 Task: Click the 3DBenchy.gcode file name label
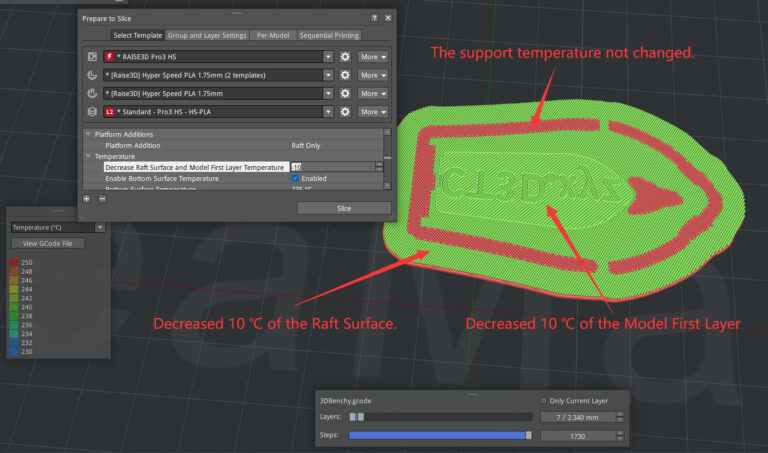pos(345,401)
